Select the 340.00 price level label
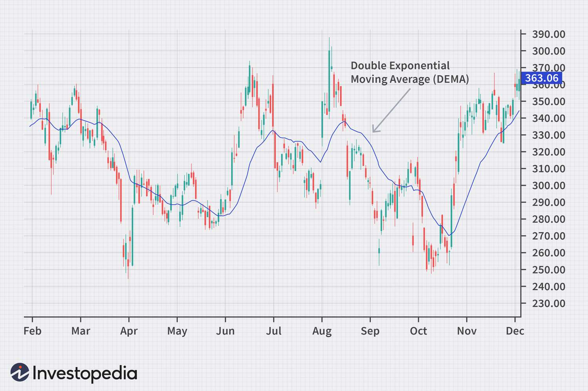This screenshot has height=391, width=588. coord(548,118)
